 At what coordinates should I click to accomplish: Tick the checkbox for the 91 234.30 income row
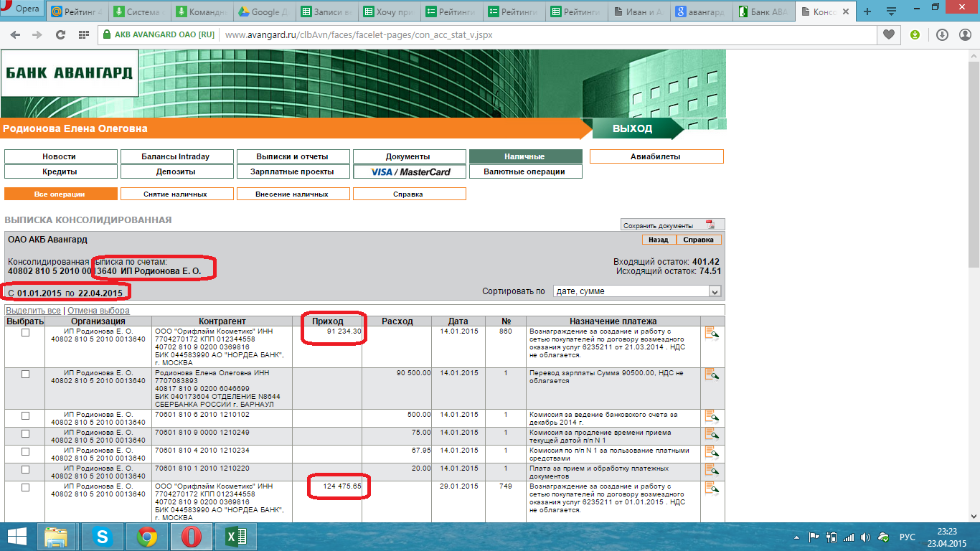[x=25, y=333]
